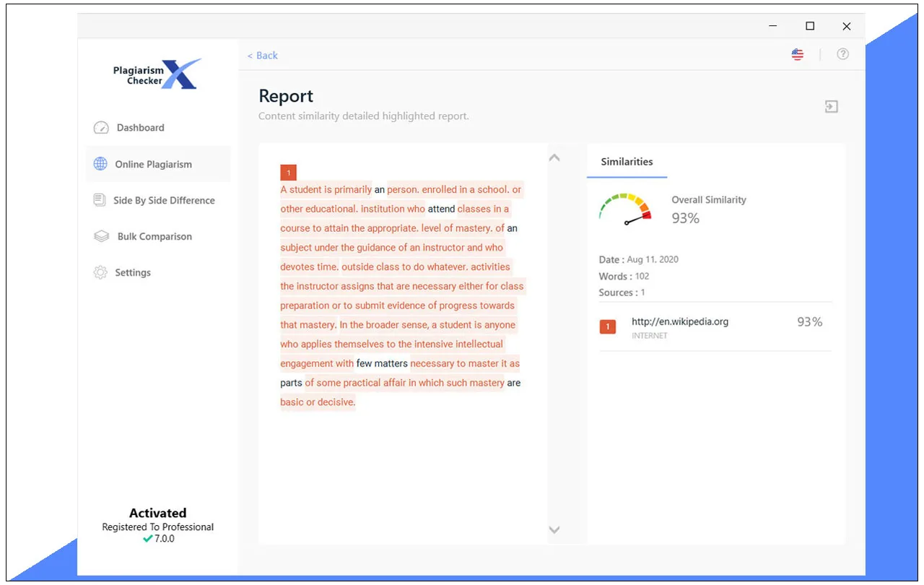Screen dimensions: 924x585
Task: Open Side By Side Difference
Action: coord(164,201)
